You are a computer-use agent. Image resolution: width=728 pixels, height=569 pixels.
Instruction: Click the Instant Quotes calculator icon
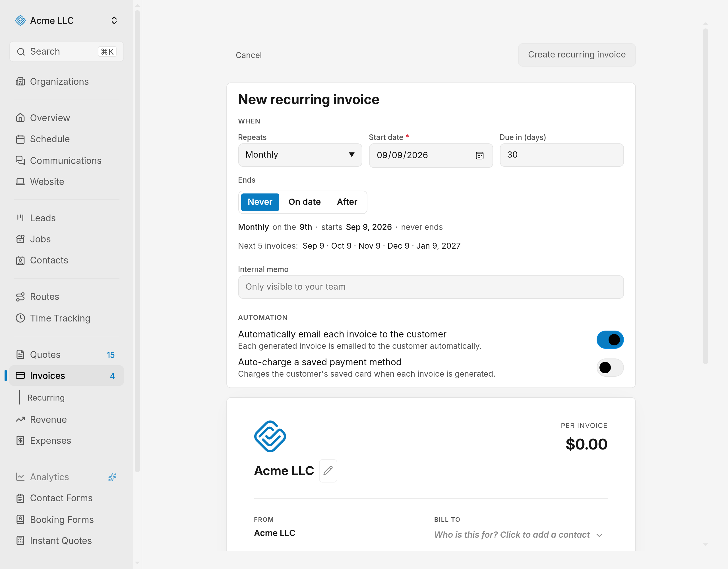point(20,541)
